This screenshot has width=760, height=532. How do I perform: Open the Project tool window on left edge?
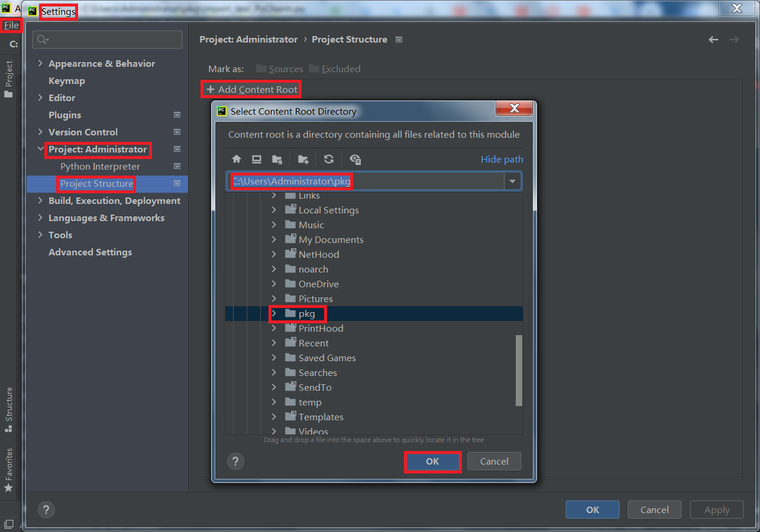pyautogui.click(x=8, y=79)
